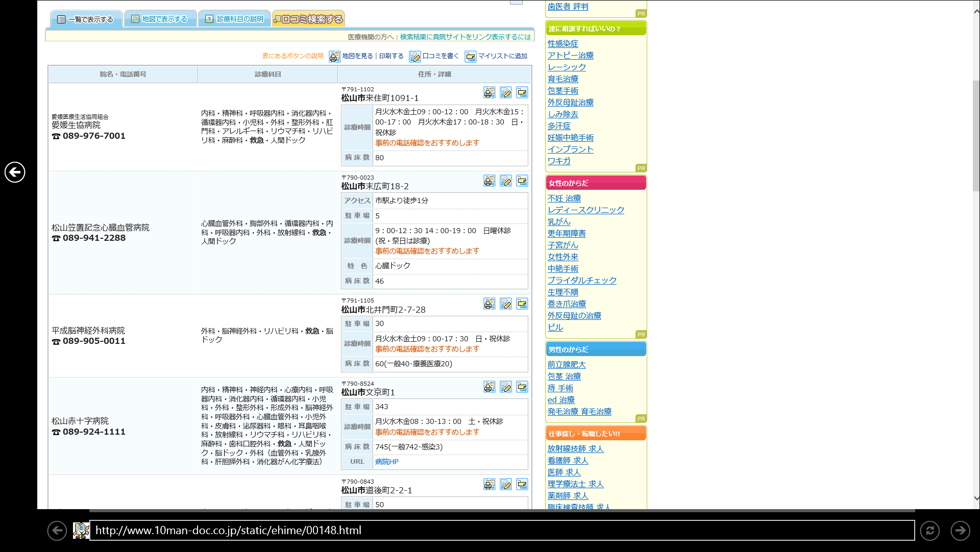Click legend my-list add icon above table
Viewport: 980px width, 552px height.
tap(471, 56)
